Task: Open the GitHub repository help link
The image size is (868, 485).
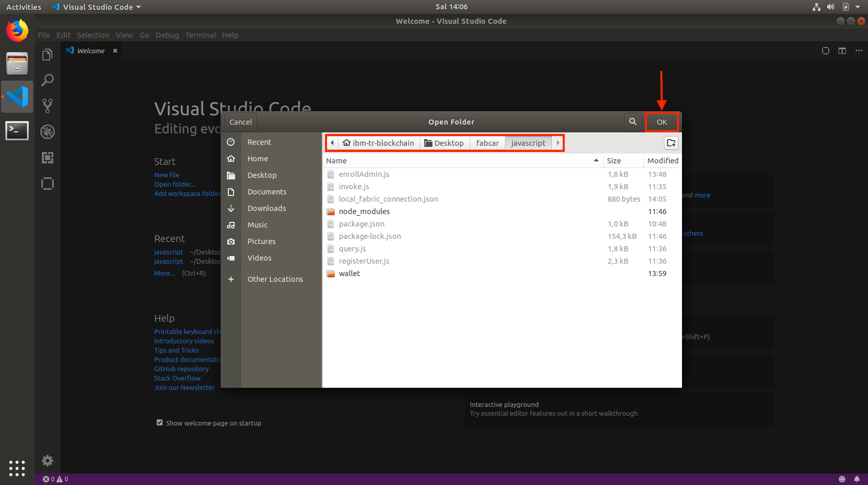Action: (181, 369)
